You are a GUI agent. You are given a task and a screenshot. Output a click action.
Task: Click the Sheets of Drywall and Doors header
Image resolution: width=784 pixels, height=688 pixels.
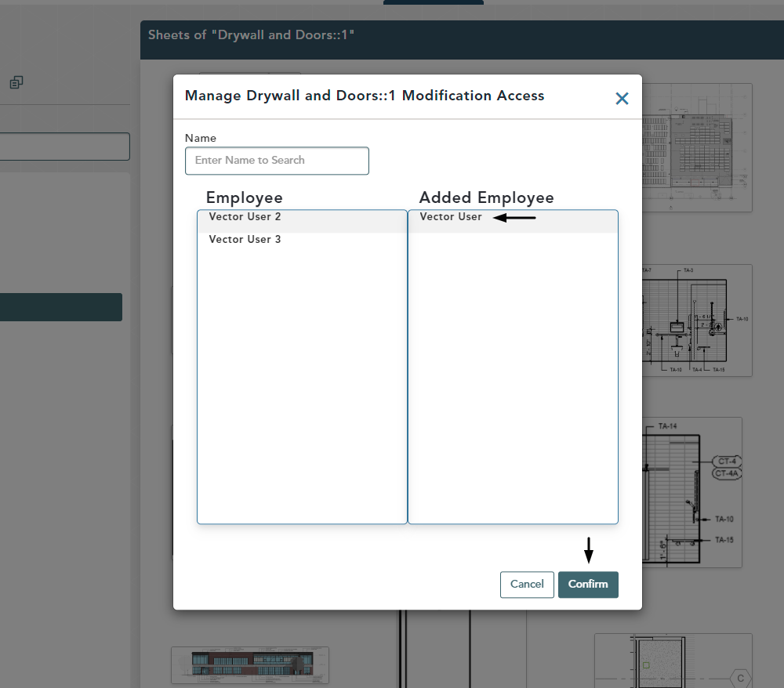251,35
